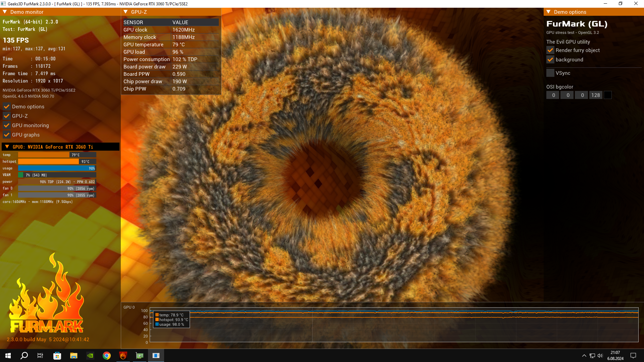Collapse the Demo options panel header

(x=548, y=12)
